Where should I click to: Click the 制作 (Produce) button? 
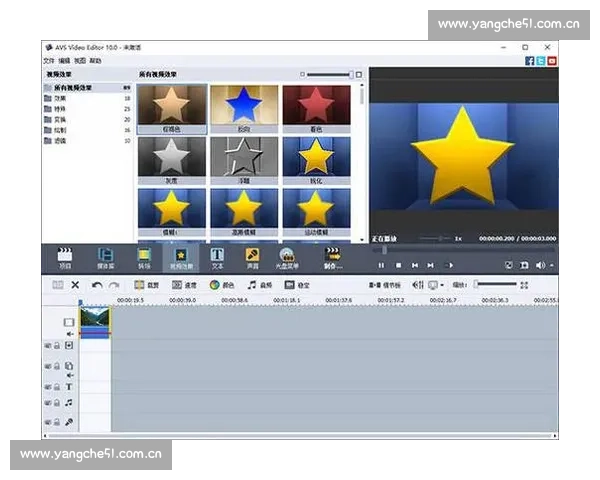pos(333,257)
